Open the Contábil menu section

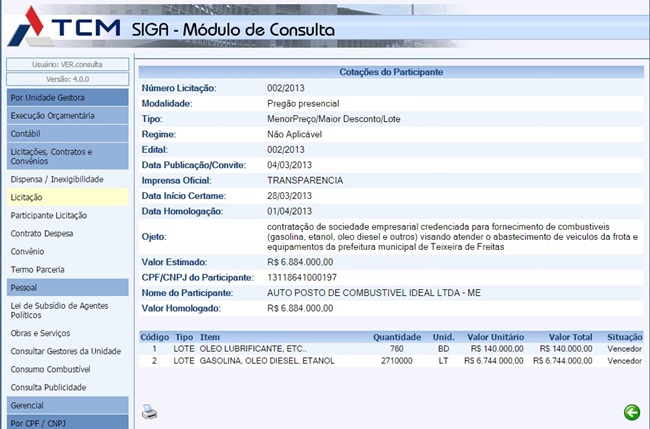click(x=68, y=133)
